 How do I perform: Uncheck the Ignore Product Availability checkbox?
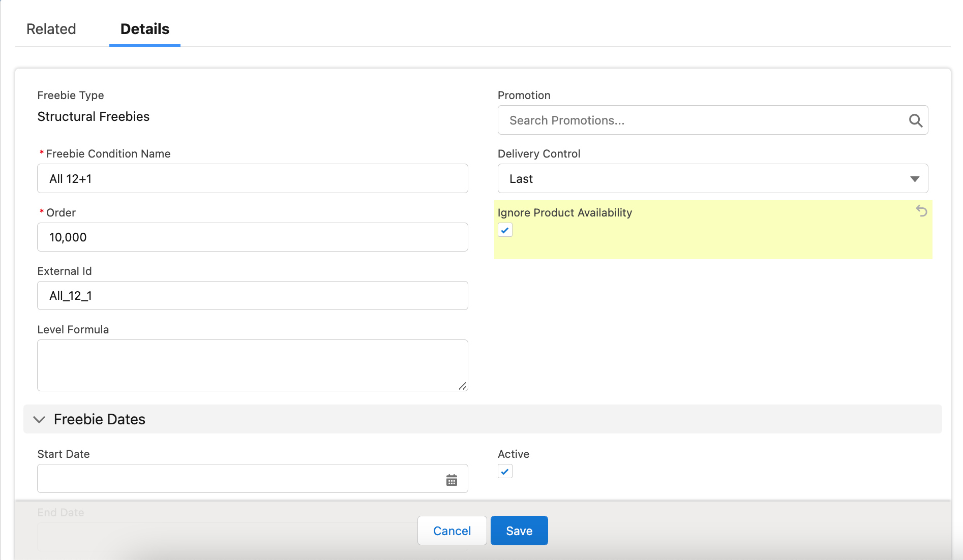coord(505,230)
